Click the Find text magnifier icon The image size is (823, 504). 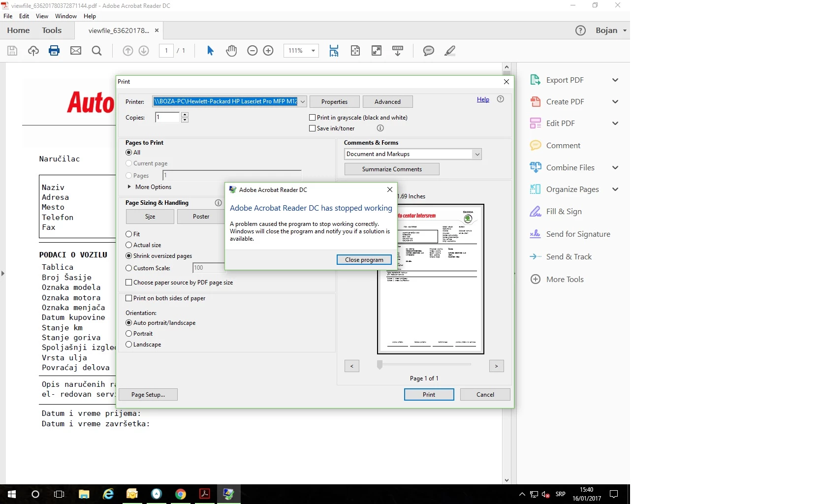click(x=97, y=51)
